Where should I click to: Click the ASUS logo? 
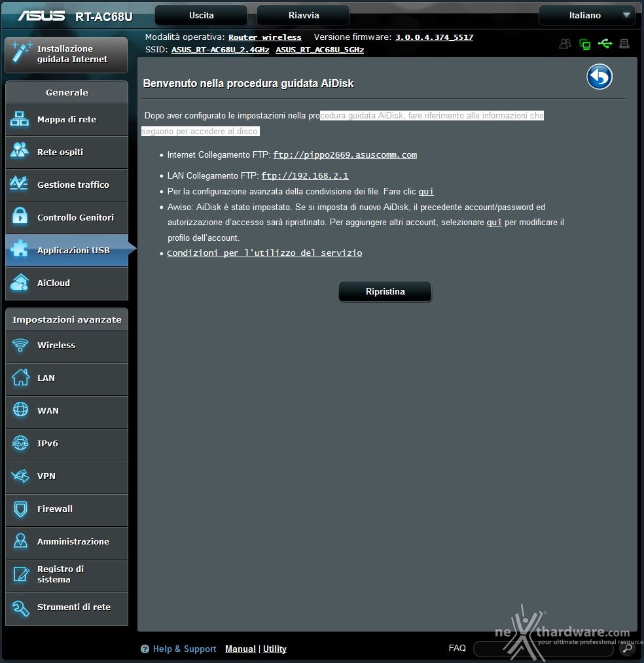tap(41, 16)
